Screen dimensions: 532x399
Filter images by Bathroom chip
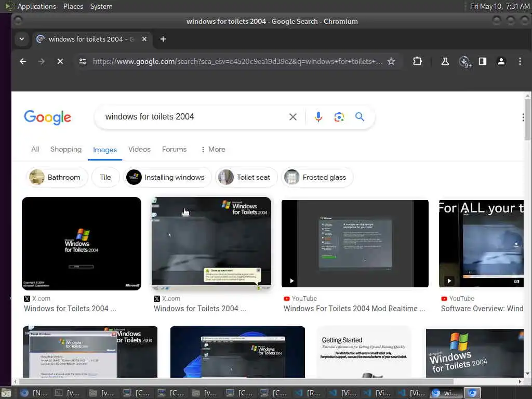pyautogui.click(x=57, y=177)
